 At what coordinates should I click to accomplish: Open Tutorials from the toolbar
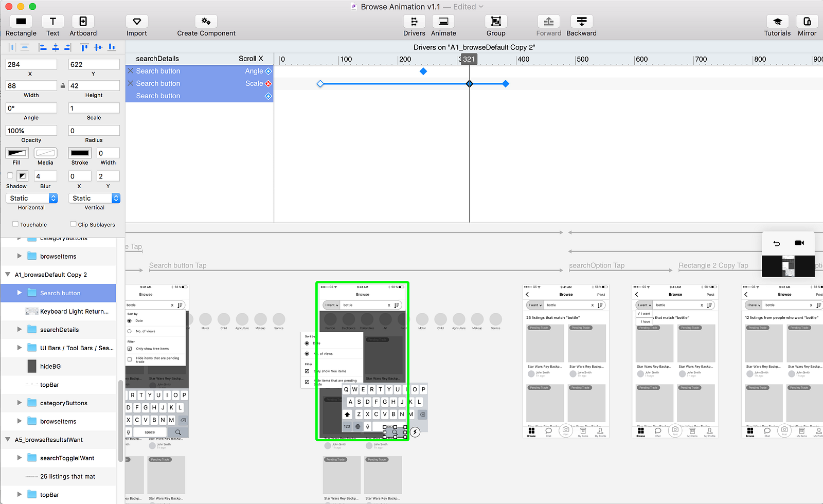[x=777, y=22]
